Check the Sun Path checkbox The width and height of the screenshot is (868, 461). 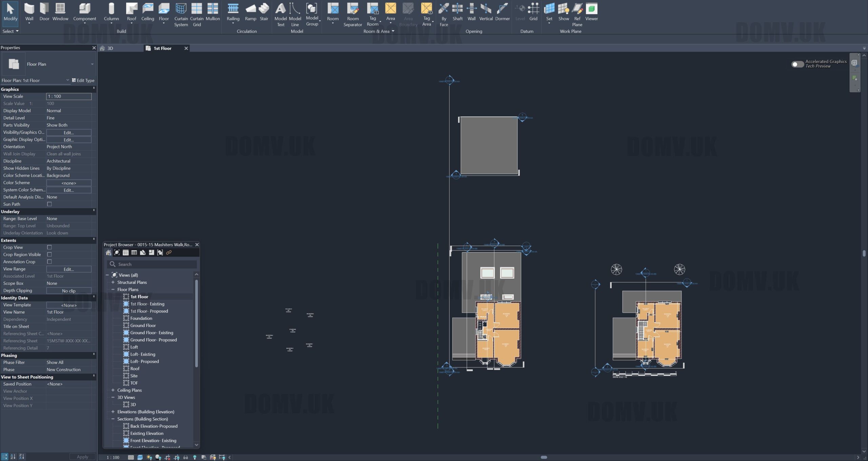pyautogui.click(x=50, y=204)
